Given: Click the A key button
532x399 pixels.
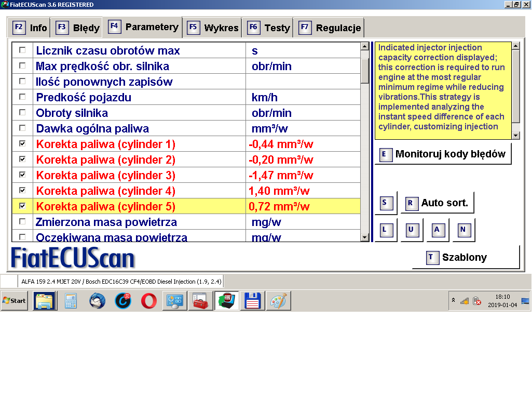Looking at the screenshot, I should [438, 230].
